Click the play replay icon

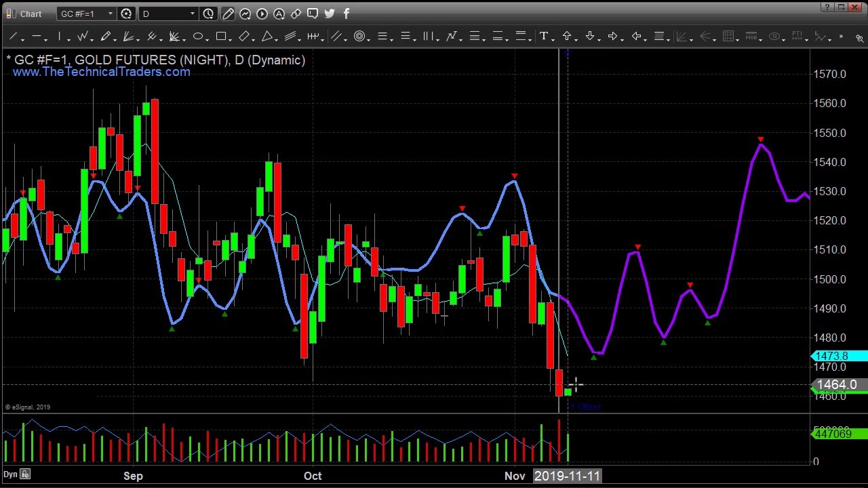coord(262,14)
